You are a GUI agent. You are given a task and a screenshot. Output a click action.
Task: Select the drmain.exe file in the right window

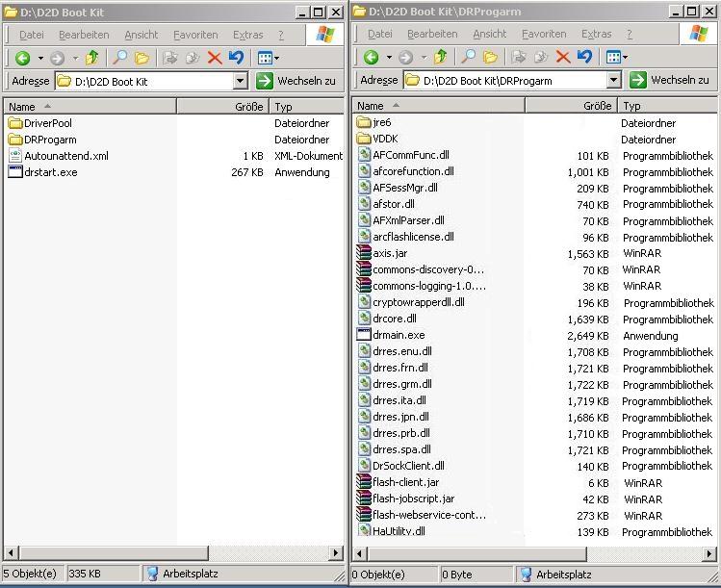tap(398, 335)
